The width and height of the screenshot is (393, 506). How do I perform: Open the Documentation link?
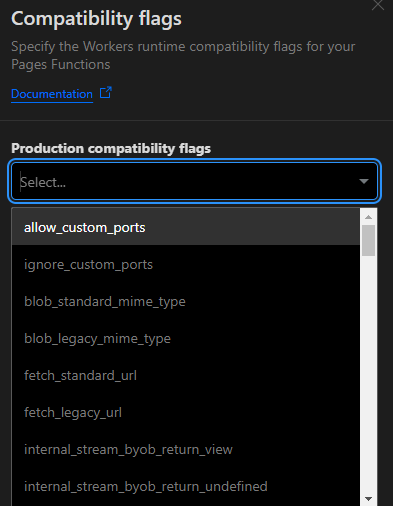point(52,94)
